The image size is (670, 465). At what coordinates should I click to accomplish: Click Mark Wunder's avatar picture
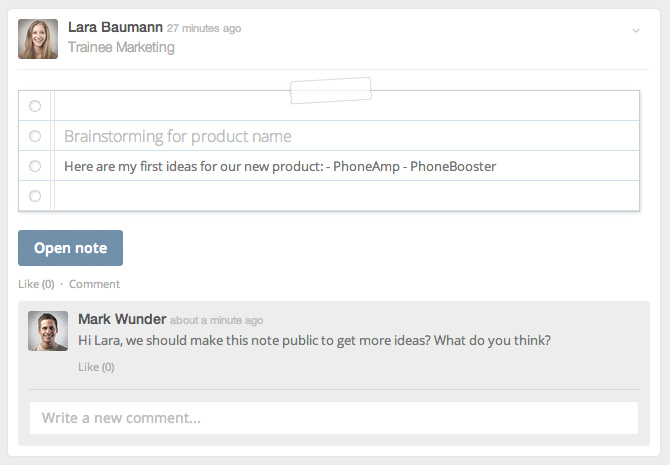[48, 331]
